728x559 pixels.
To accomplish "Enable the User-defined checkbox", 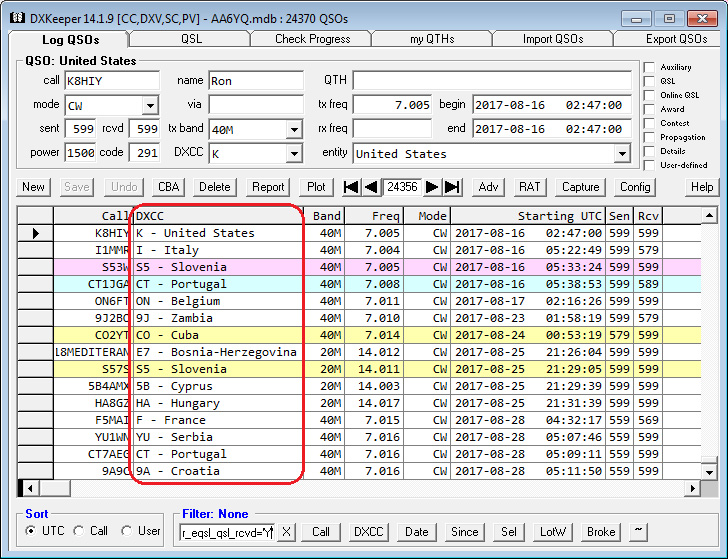I will pyautogui.click(x=649, y=165).
